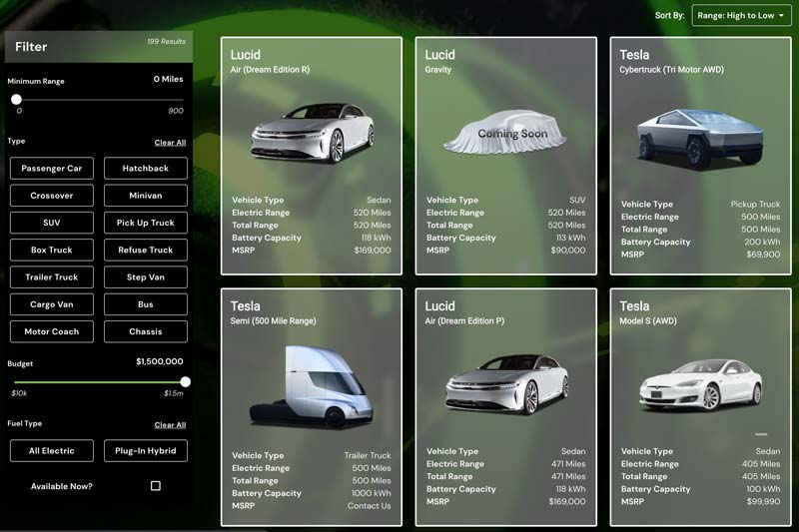Toggle the Refuse Truck filter
Screen dimensions: 799x532
(x=145, y=250)
